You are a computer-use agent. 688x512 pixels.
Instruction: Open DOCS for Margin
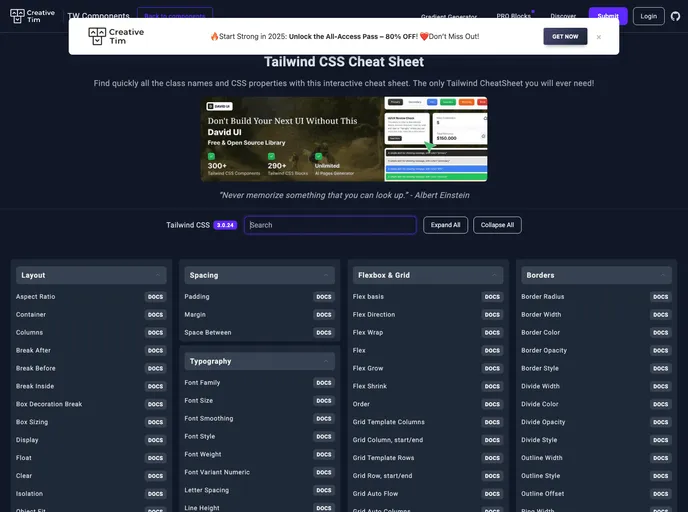(324, 315)
